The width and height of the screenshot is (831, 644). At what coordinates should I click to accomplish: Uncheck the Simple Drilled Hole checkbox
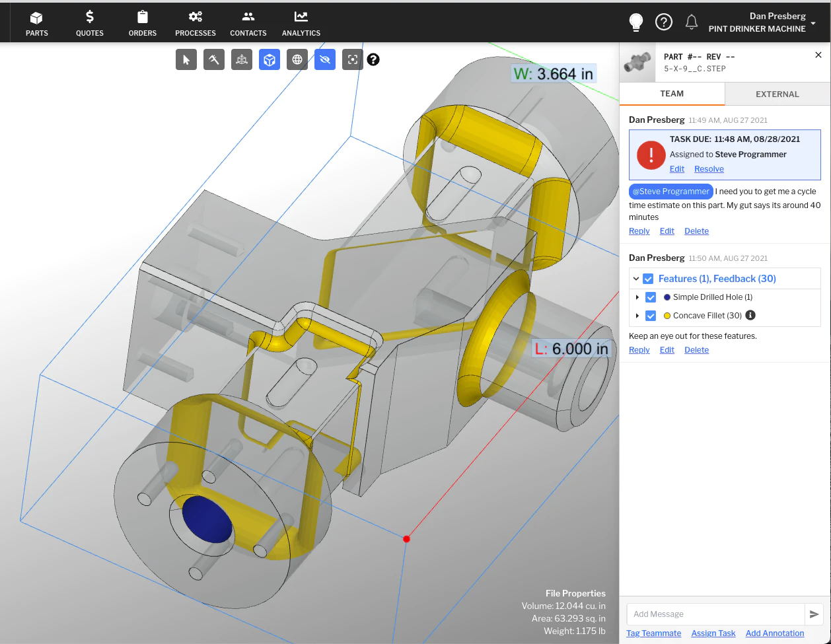pyautogui.click(x=651, y=297)
